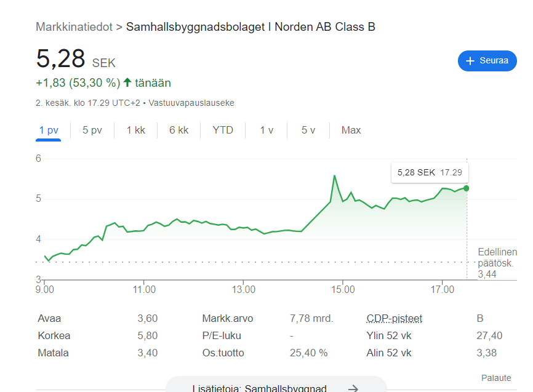533x392 pixels.
Task: Follow the stock with the Seuraa button
Action: tap(487, 60)
